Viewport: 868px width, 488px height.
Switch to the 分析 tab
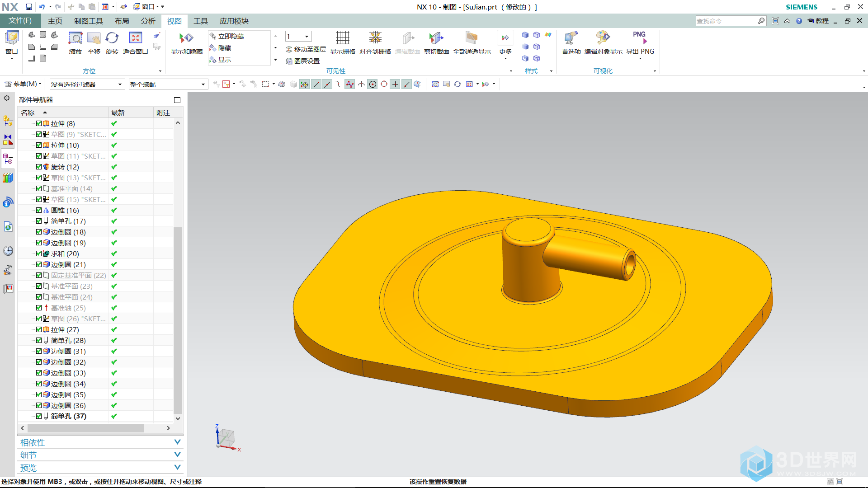click(148, 21)
